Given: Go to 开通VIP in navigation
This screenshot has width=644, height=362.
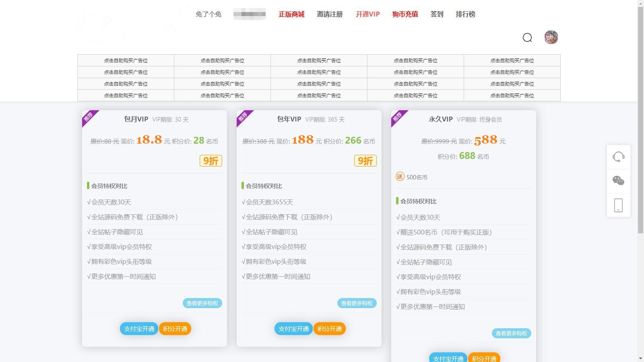Looking at the screenshot, I should [x=367, y=14].
